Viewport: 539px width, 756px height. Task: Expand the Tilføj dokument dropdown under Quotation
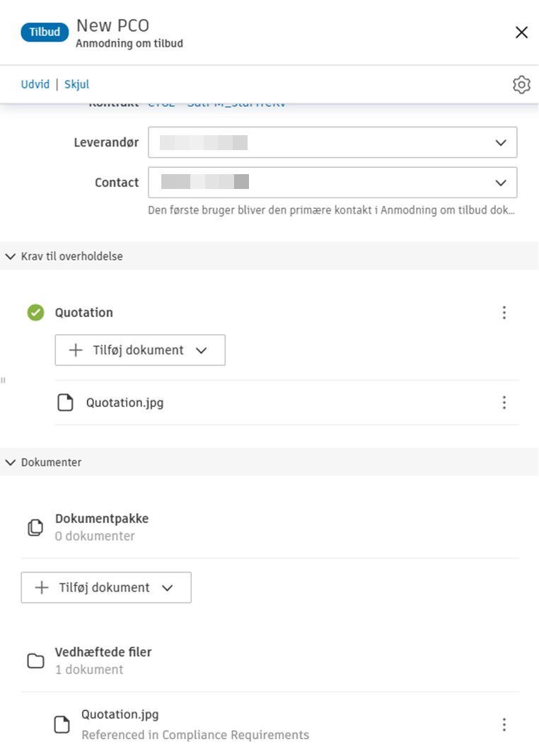coord(202,350)
